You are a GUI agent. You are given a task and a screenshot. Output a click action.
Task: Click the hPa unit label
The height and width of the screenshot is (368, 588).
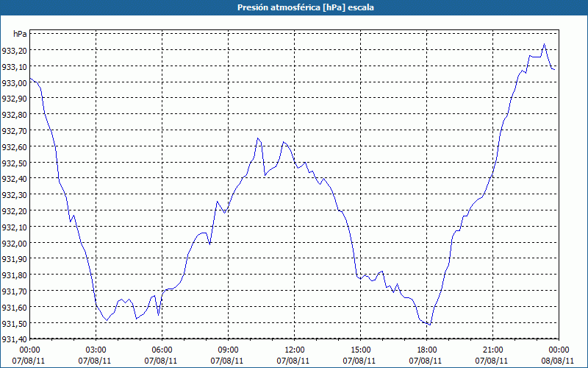pos(20,34)
